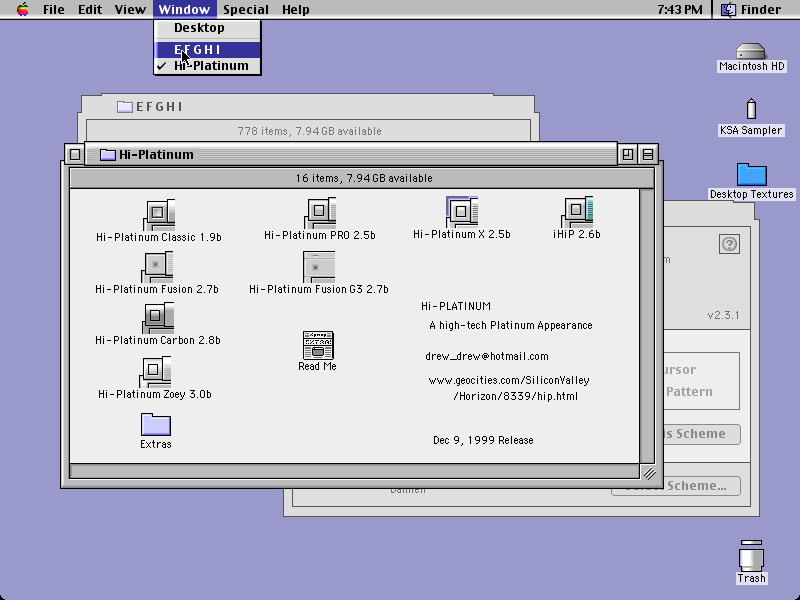Click the Hi-Platinum window title text
Screen dimensions: 800x600
[x=156, y=155]
